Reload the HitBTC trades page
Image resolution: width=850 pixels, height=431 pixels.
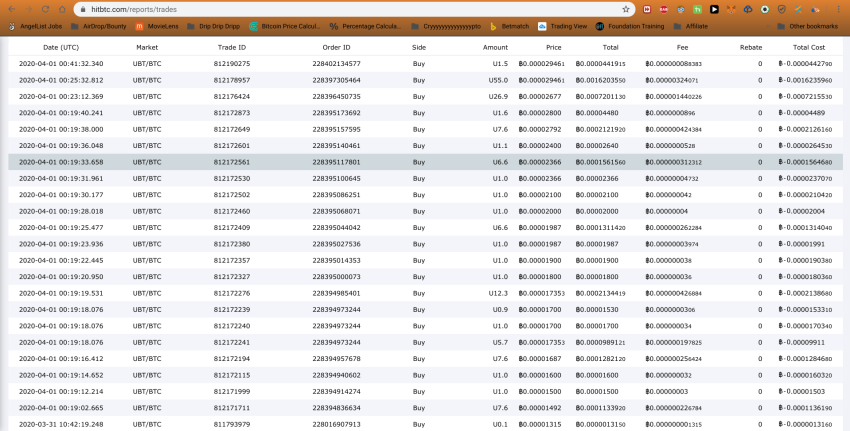point(46,9)
